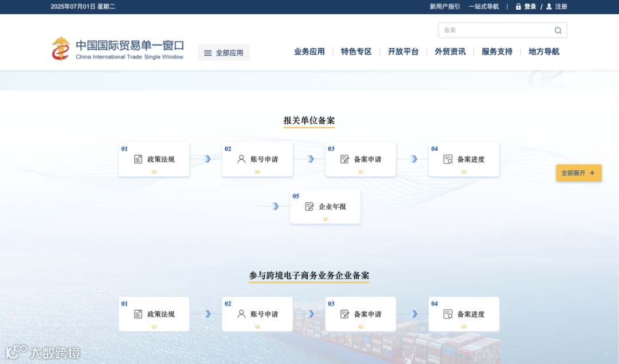The image size is (619, 364).
Task: Expand 账号申请 in the cross-border e-commerce section
Action: click(257, 327)
